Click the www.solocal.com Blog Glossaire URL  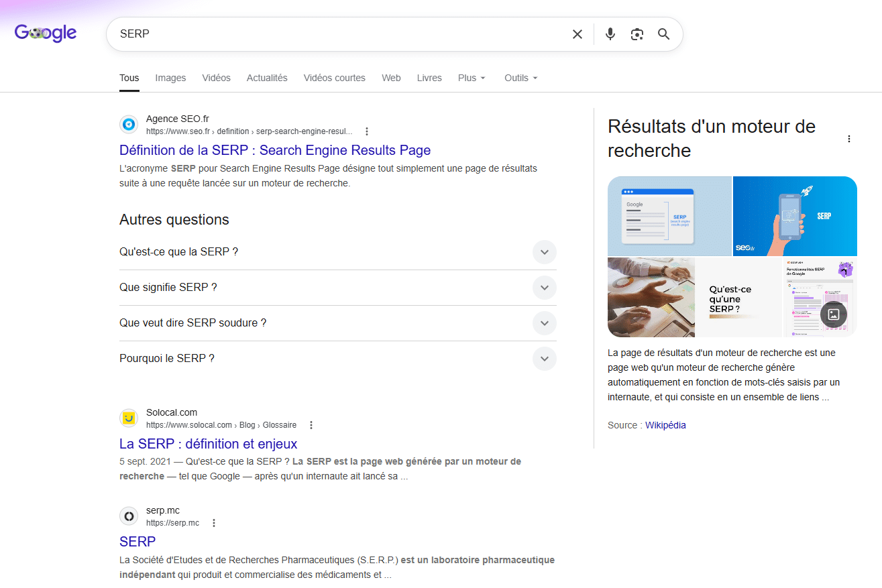(221, 425)
